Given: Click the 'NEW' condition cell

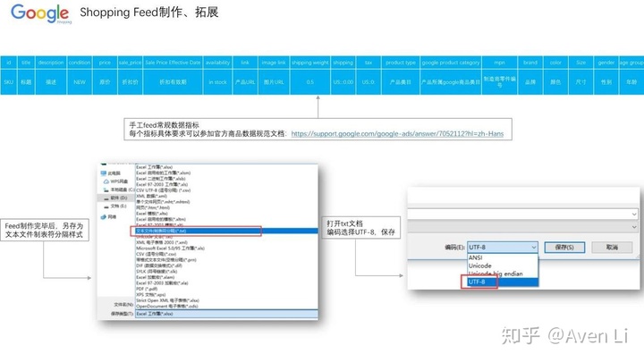Looking at the screenshot, I should point(80,82).
